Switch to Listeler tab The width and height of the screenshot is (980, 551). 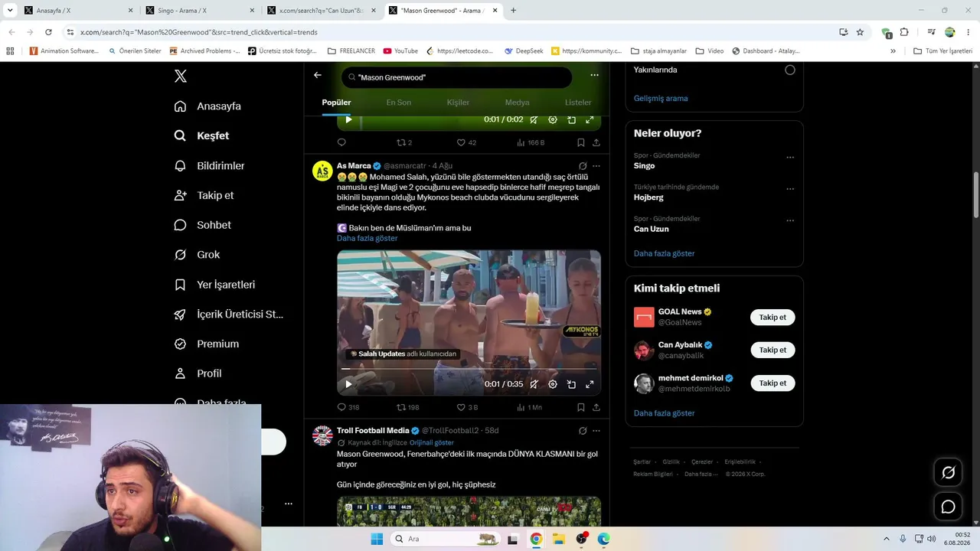tap(578, 103)
